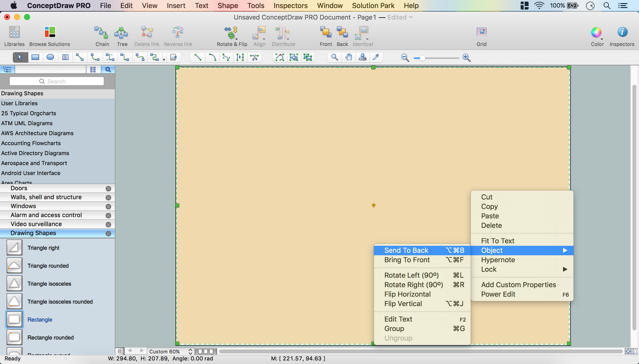The height and width of the screenshot is (364, 639).
Task: Open the Inspectors panel icon
Action: (622, 36)
